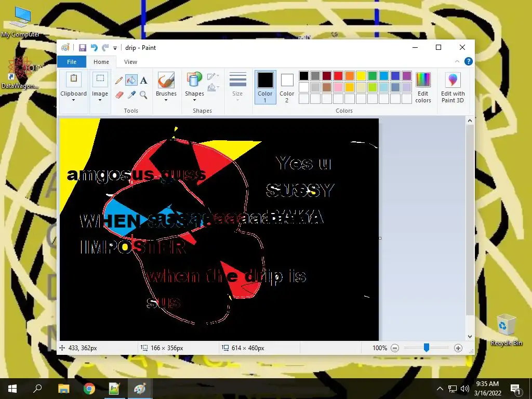Pick the green color swatch

(373, 76)
